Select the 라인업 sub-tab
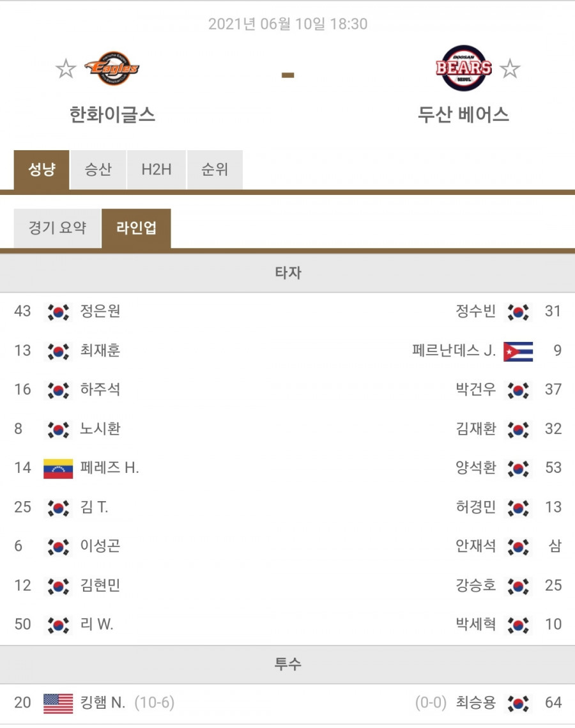The width and height of the screenshot is (575, 728). (x=137, y=228)
